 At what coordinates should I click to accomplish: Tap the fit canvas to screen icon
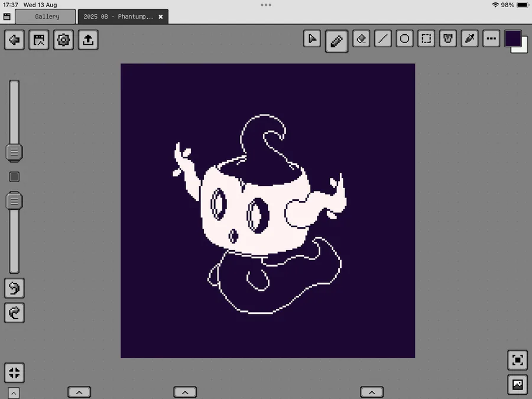click(x=518, y=360)
